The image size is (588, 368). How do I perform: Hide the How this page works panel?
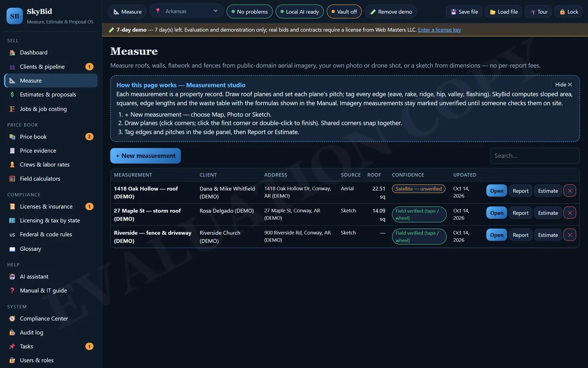pyautogui.click(x=564, y=85)
